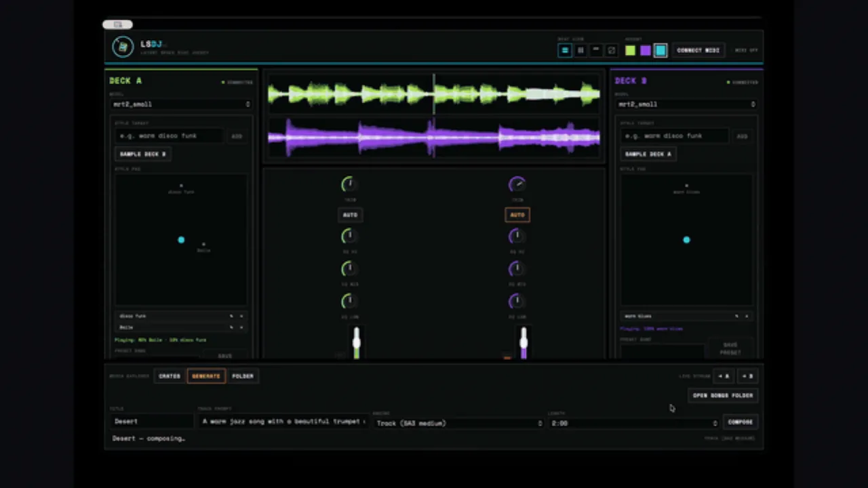Click Deck B style target input field
This screenshot has width=868, height=488.
tap(675, 136)
